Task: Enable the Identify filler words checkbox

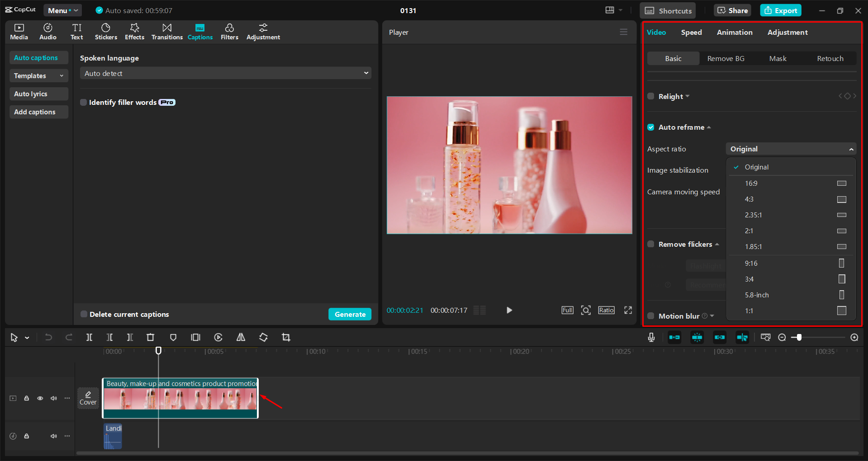Action: tap(84, 103)
